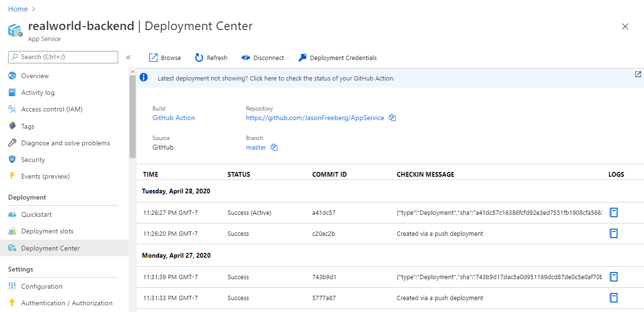Viewport: 644px width, 312px height.
Task: Click the master branch link
Action: pos(256,147)
